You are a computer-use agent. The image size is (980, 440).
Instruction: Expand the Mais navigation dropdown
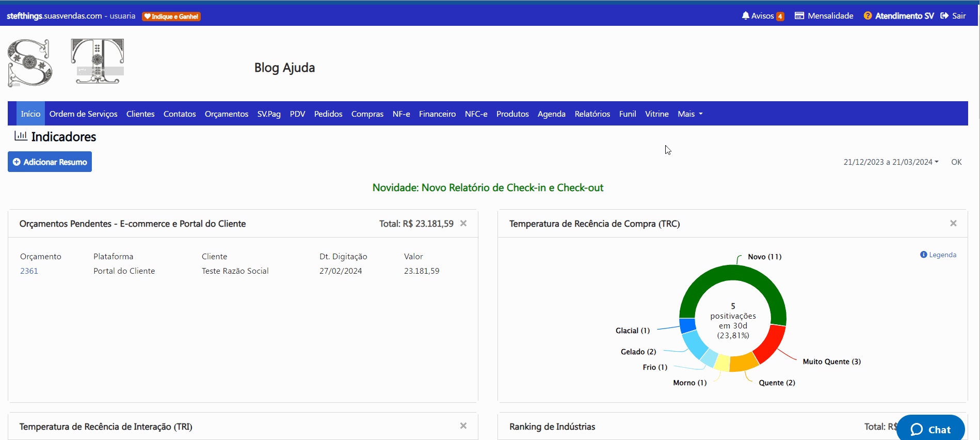click(x=690, y=114)
